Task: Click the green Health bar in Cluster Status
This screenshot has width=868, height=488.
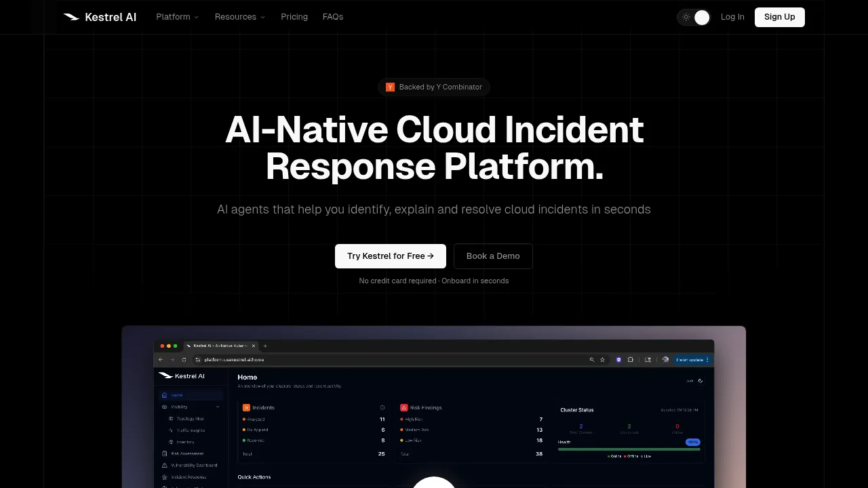Action: (x=629, y=449)
